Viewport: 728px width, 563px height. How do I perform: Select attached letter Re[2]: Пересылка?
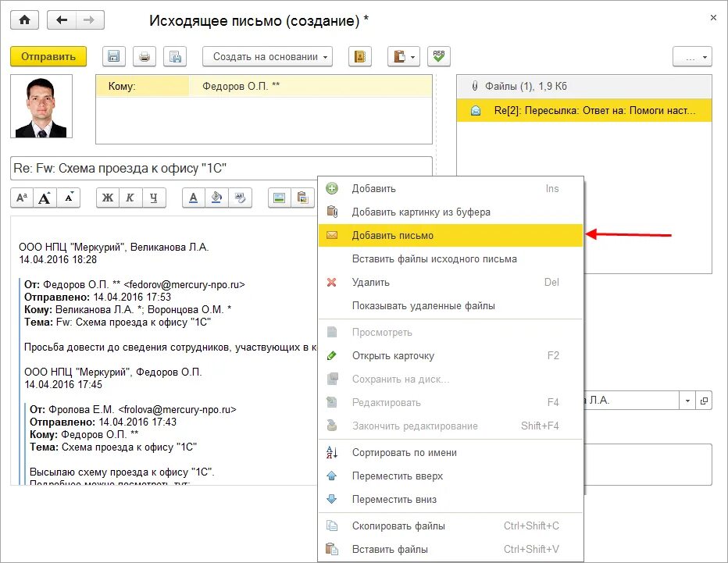(x=584, y=110)
